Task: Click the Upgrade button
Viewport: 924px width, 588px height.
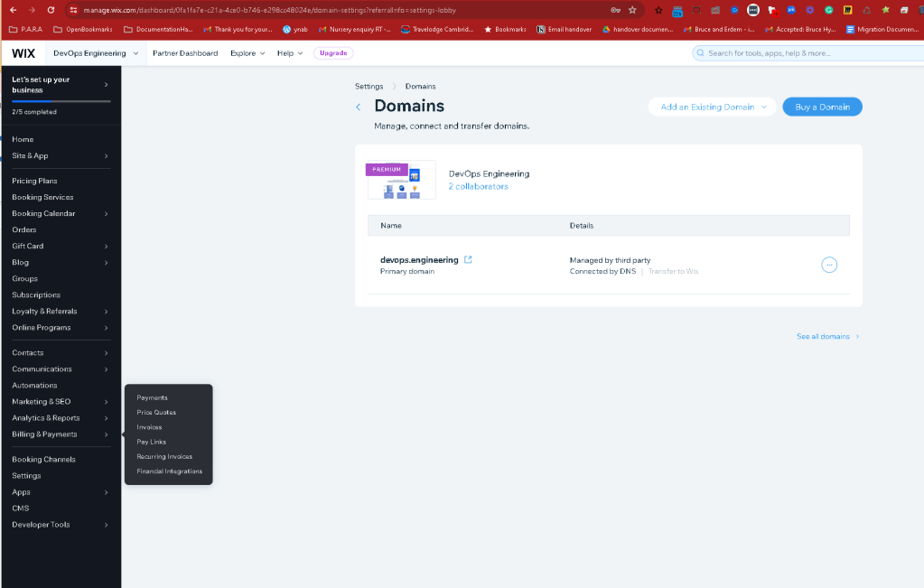Action: [333, 53]
